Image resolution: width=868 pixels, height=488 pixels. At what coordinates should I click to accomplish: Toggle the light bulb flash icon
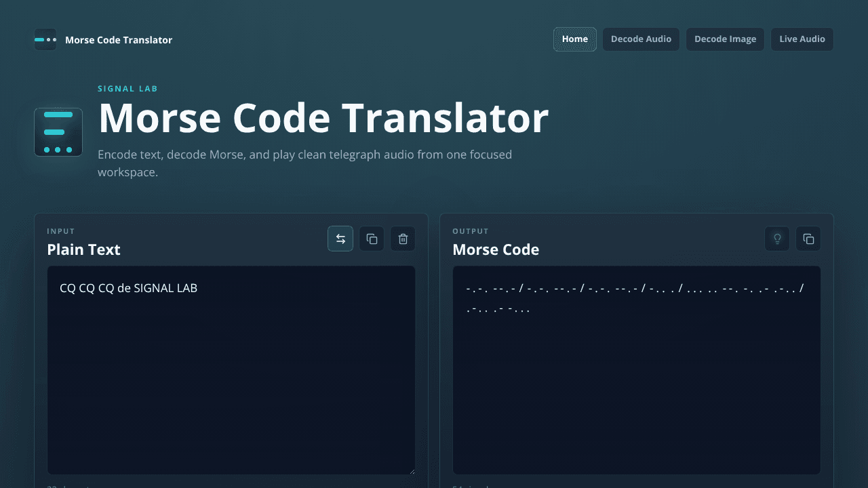pos(777,239)
